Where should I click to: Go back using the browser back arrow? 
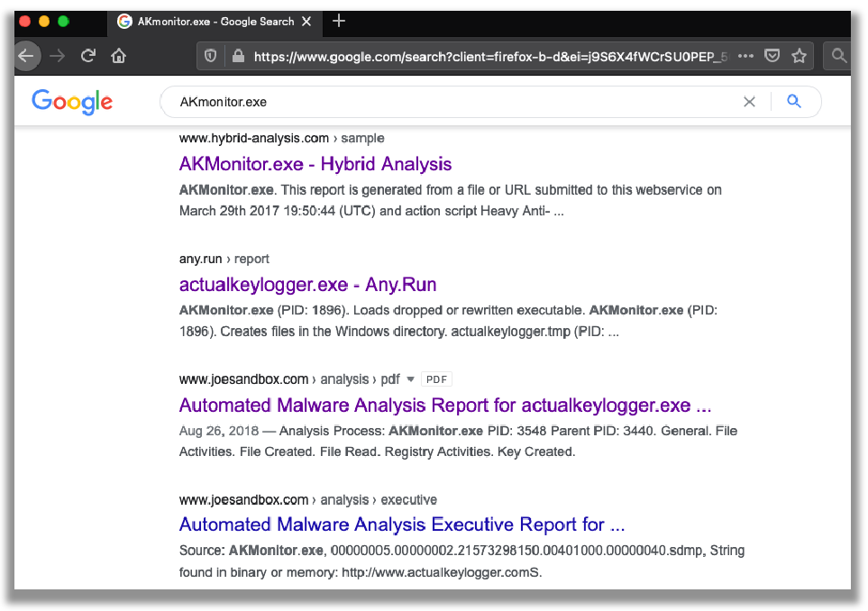(x=26, y=56)
